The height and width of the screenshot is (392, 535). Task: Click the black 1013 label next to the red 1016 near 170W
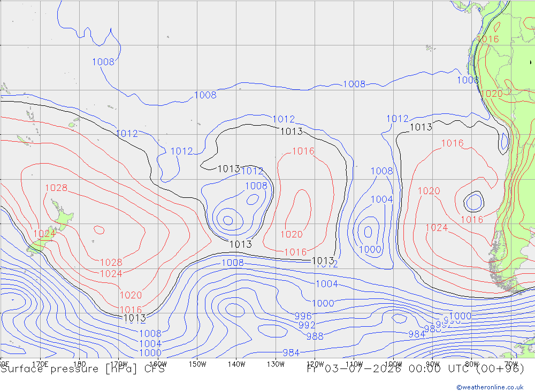(135, 318)
